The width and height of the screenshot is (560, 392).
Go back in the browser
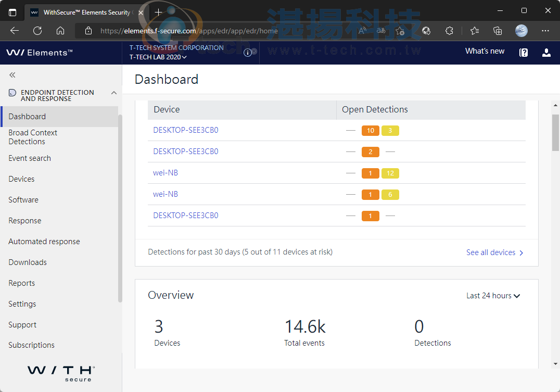pyautogui.click(x=15, y=31)
